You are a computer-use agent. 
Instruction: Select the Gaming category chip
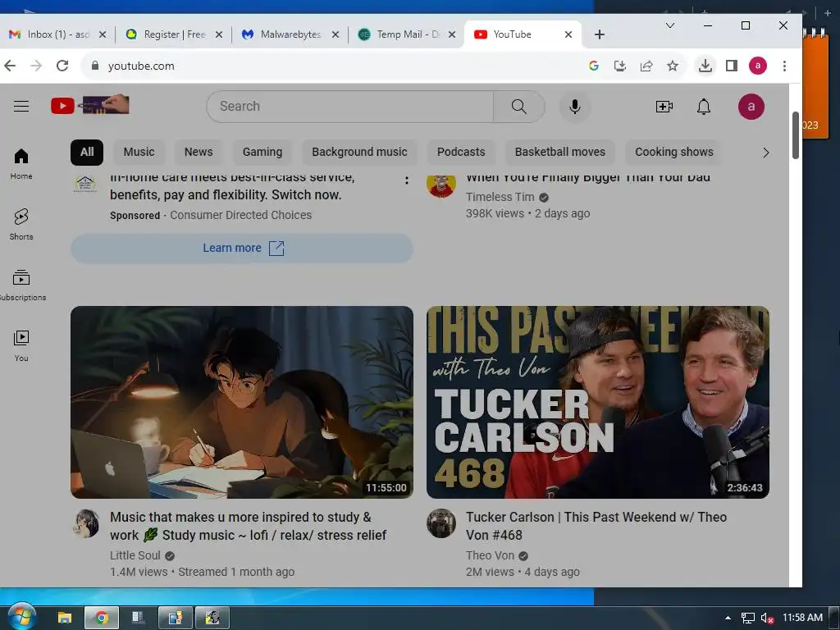[262, 152]
